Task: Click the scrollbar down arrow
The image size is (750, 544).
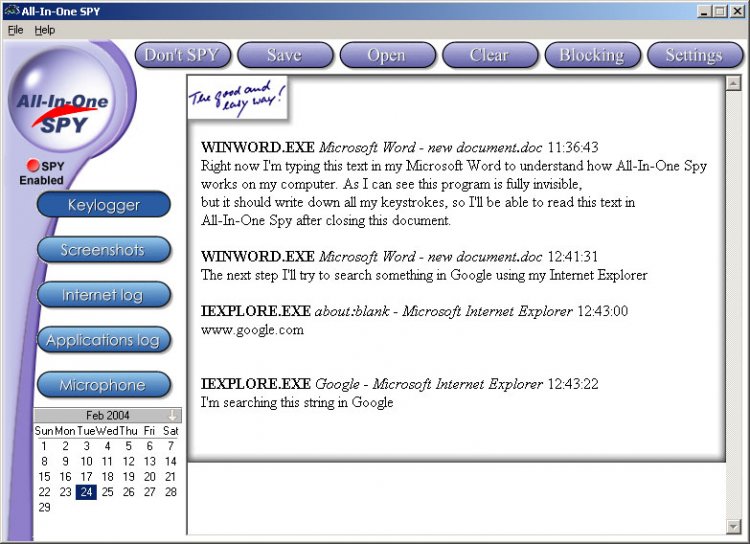Action: click(733, 527)
